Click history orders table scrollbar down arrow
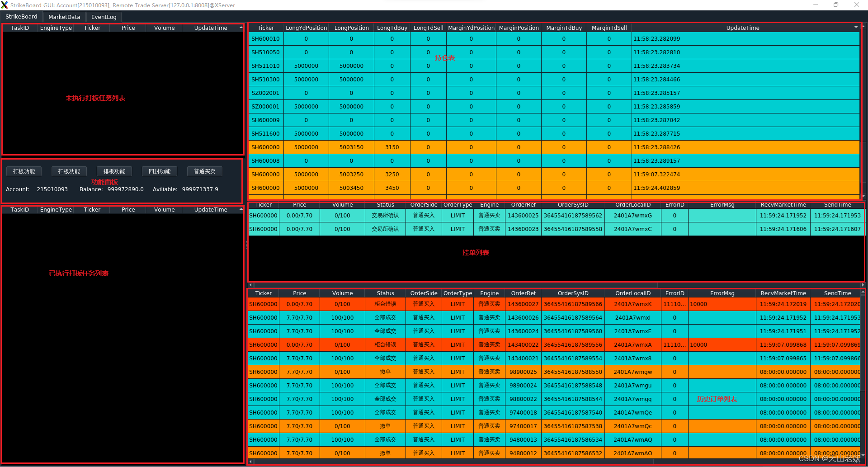 click(863, 455)
